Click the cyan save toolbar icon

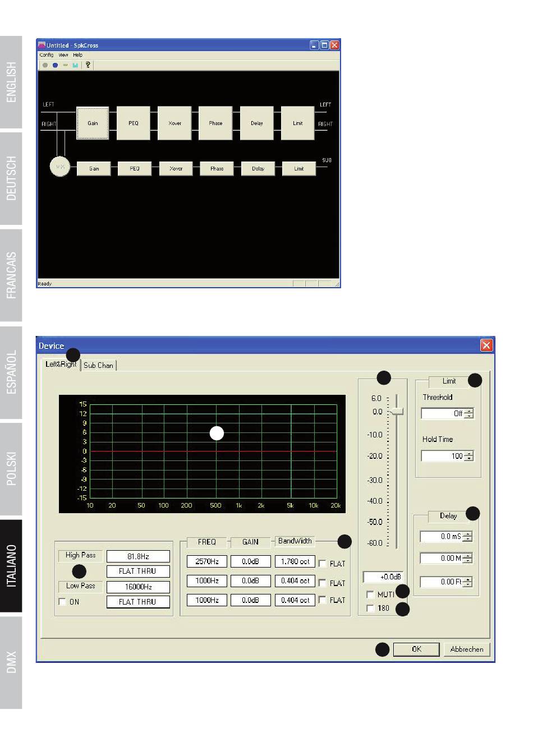click(x=75, y=65)
